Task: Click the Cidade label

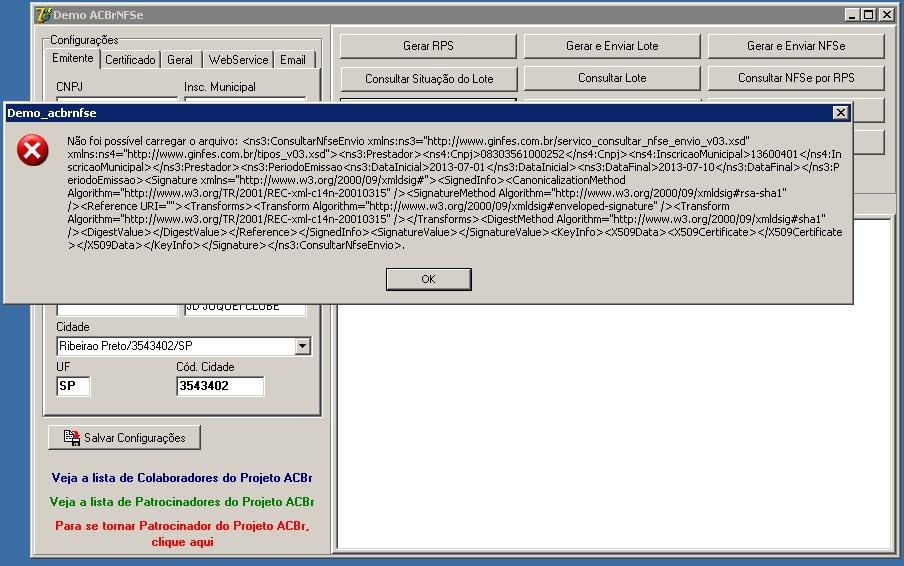Action: point(73,327)
